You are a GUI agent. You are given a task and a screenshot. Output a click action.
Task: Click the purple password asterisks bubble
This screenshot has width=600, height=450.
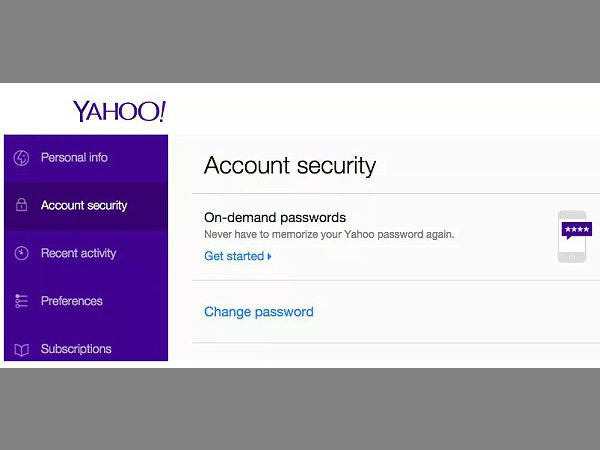point(577,230)
